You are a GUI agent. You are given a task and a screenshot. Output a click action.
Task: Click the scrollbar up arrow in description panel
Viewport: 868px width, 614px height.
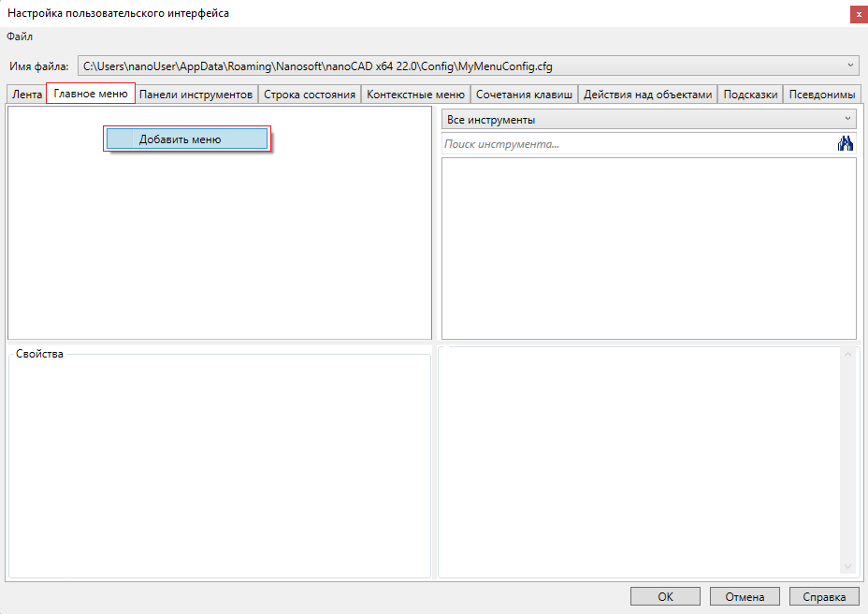[848, 355]
